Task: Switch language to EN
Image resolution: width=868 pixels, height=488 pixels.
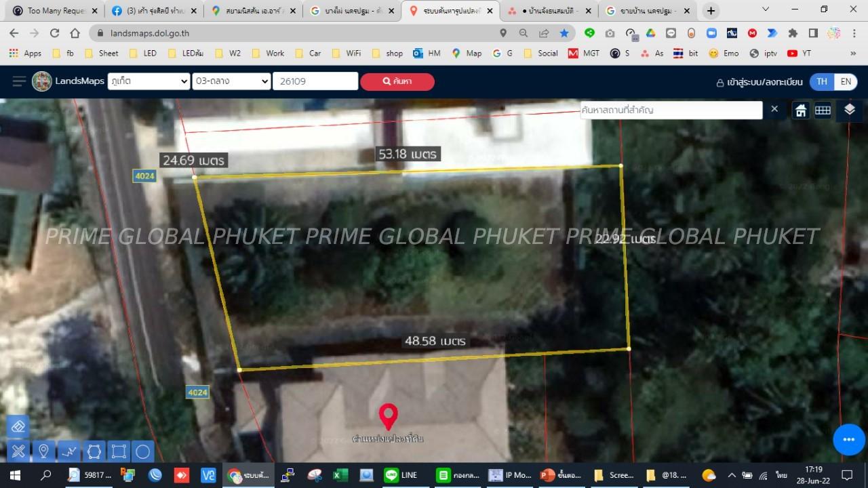Action: tap(846, 81)
